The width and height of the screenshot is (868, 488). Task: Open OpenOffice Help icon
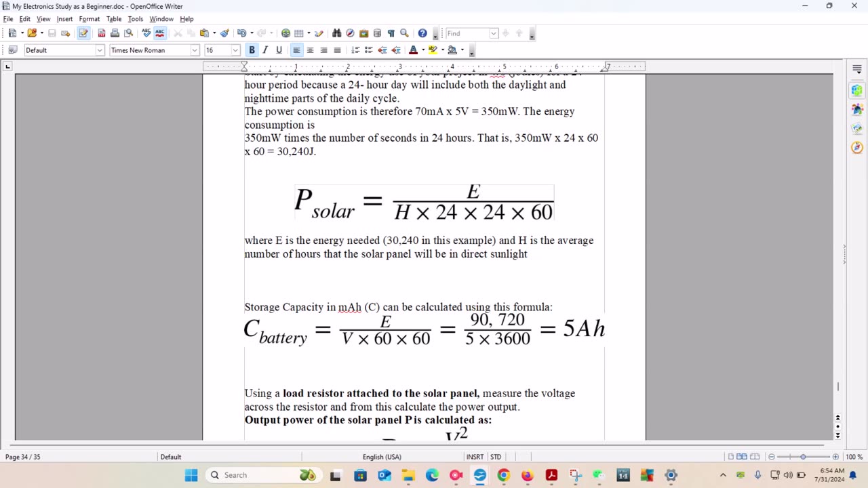click(x=422, y=33)
